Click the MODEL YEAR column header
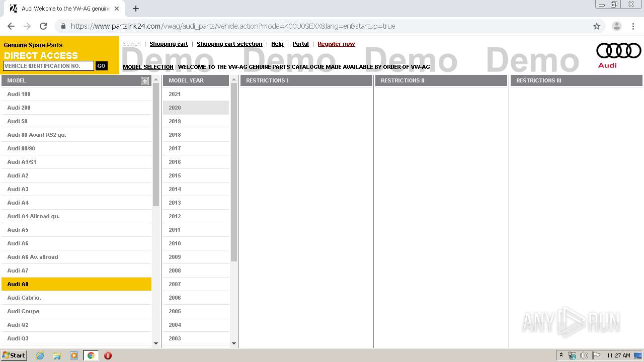644x362 pixels. (196, 80)
